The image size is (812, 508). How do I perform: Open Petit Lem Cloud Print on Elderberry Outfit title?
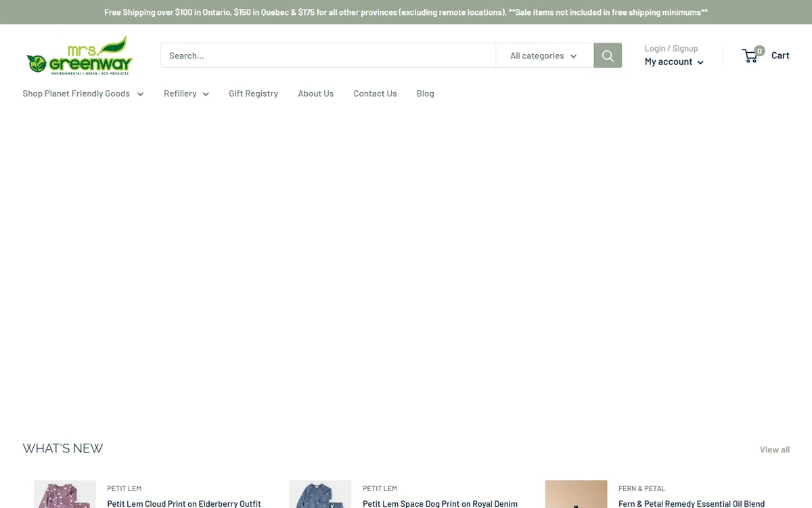pos(184,503)
